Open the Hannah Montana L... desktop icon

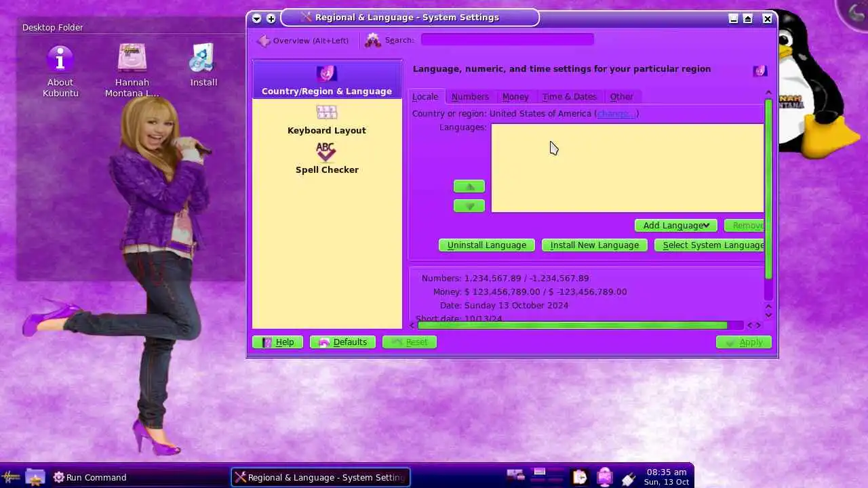point(132,71)
